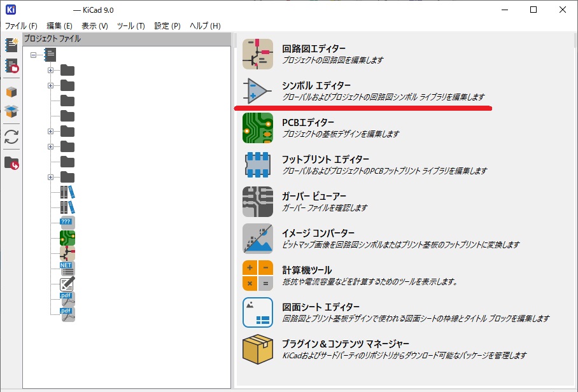Click the Open Project icon in left toolbar

[x=11, y=66]
